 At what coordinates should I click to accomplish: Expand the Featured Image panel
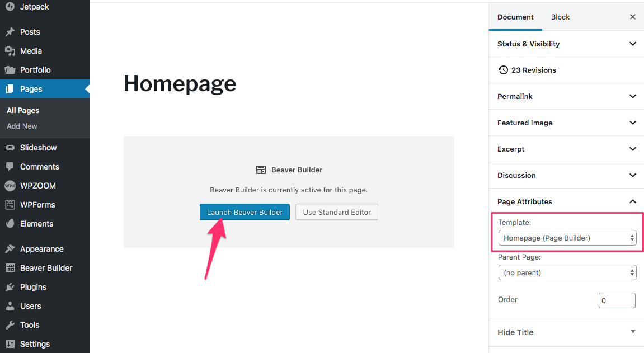pyautogui.click(x=566, y=123)
